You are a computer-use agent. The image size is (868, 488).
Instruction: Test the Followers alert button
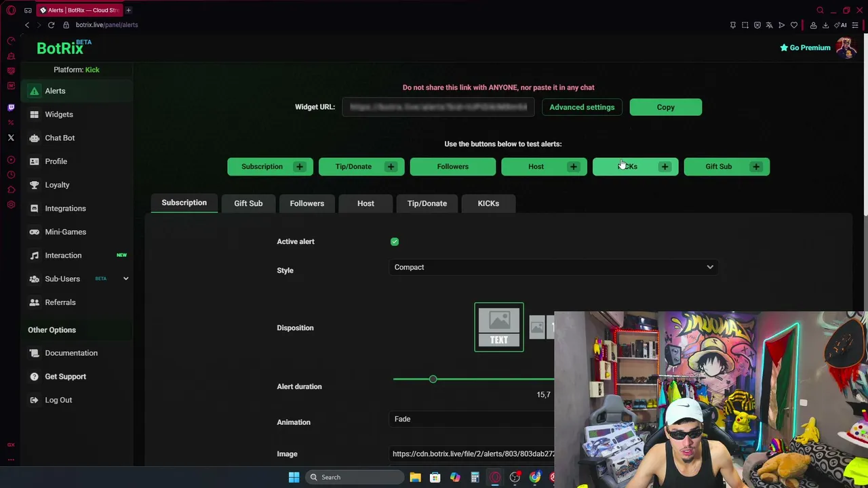tap(452, 167)
